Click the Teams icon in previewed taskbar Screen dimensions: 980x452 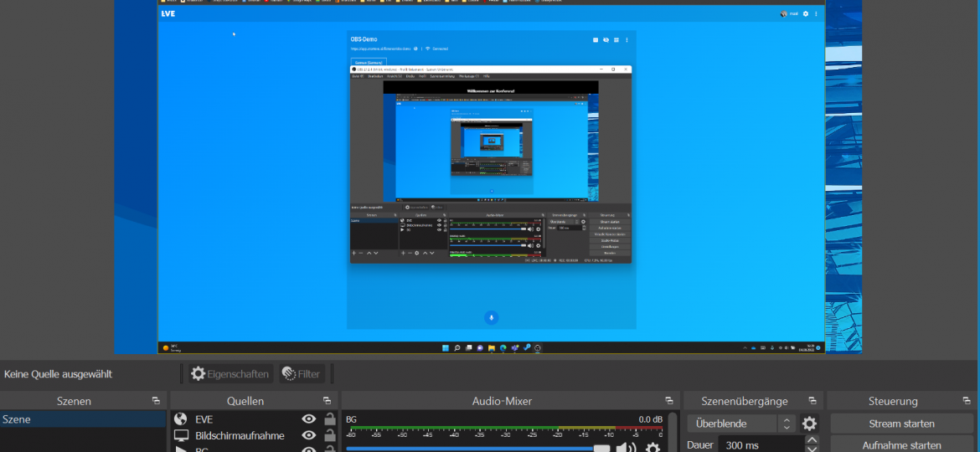(514, 347)
